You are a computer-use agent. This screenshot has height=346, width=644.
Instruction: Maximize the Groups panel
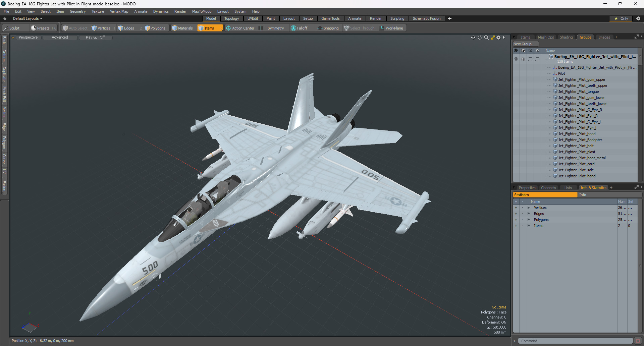[636, 37]
